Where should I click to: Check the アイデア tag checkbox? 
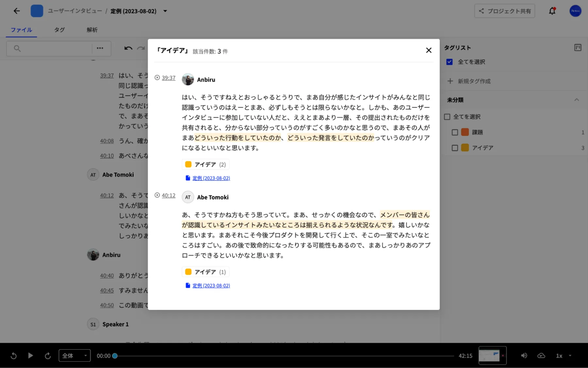455,148
